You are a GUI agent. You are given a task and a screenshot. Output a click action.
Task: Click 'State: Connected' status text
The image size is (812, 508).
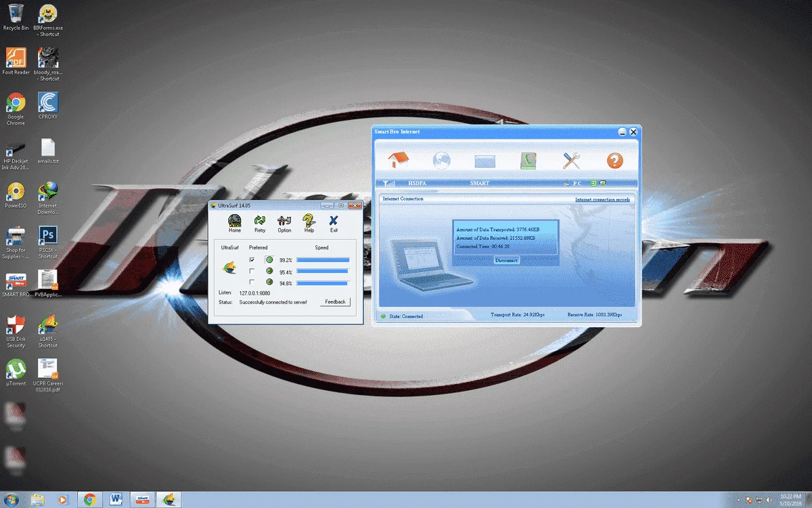coord(406,316)
